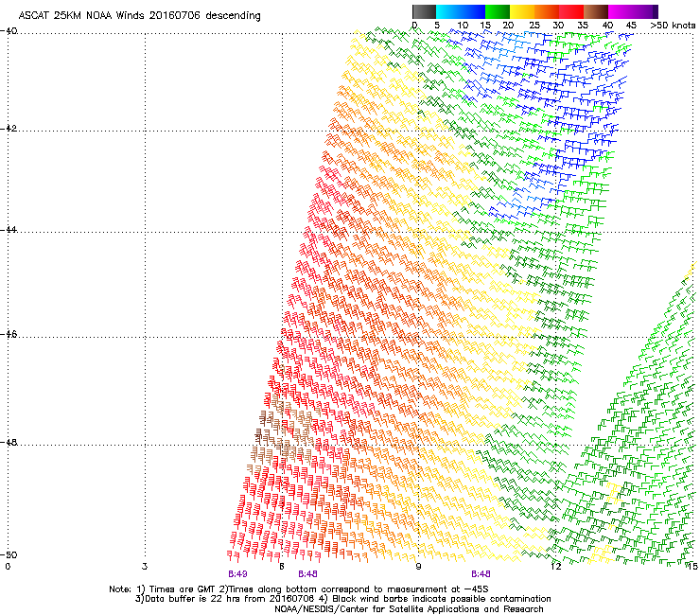Viewport: 700px width, 615px height.
Task: Click the title 'ASCAT 25KM NOAA Winds 20160706 descending'
Action: (139, 15)
